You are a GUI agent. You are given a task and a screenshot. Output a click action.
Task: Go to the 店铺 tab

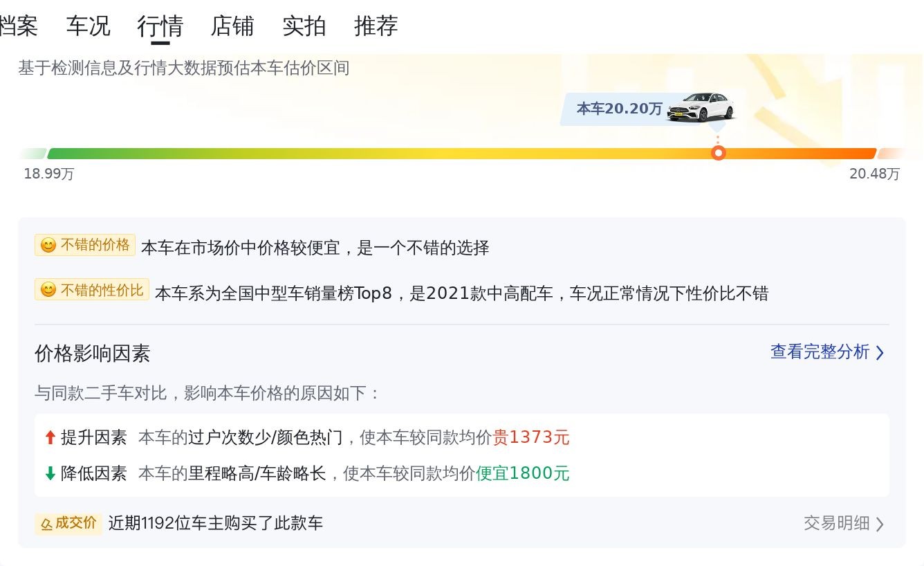(x=232, y=26)
